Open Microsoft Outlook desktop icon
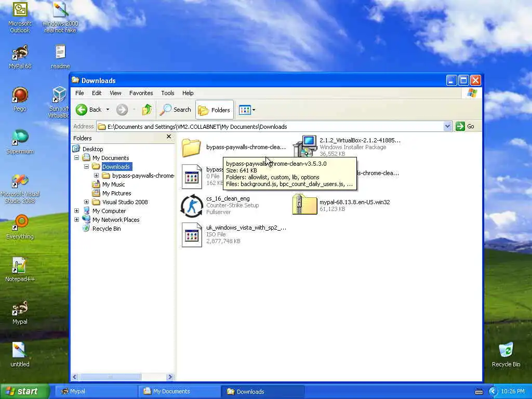532x399 pixels. click(x=20, y=17)
